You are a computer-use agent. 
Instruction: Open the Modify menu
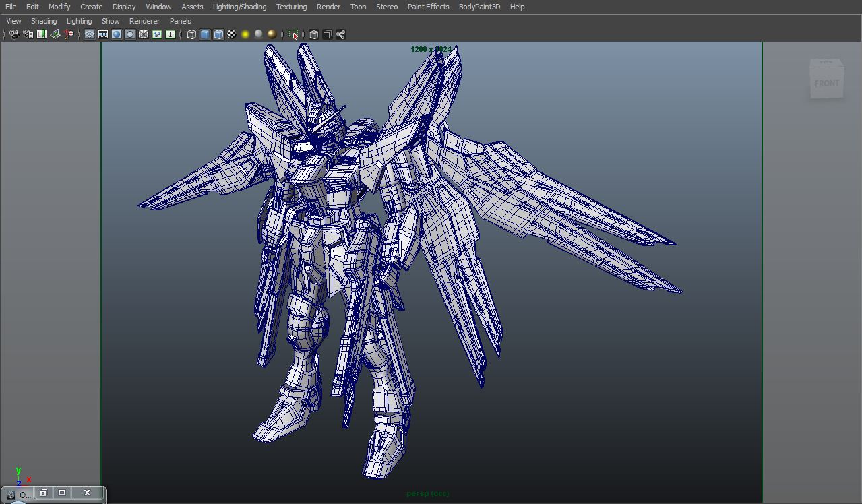59,7
